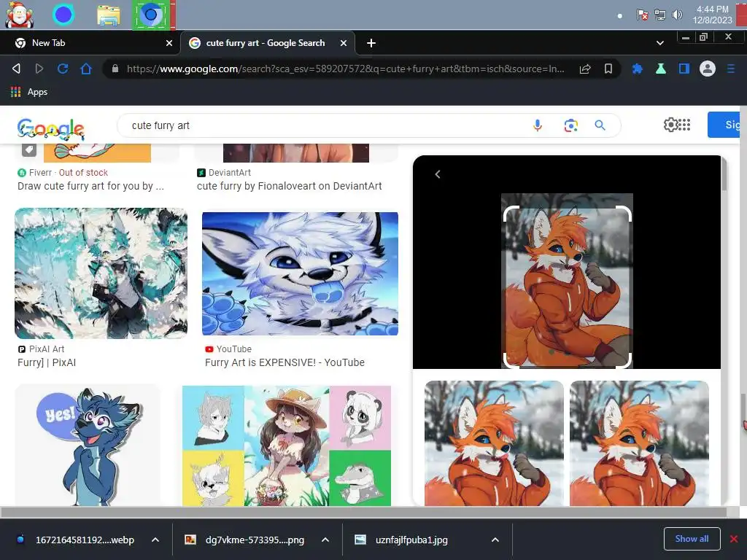Image resolution: width=747 pixels, height=560 pixels.
Task: Open the file manager folder icon
Action: [x=108, y=15]
